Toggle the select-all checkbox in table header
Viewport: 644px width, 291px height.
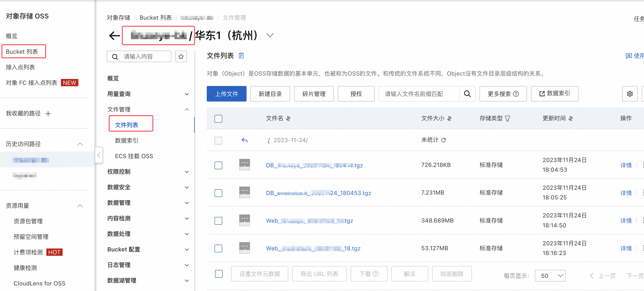[218, 119]
